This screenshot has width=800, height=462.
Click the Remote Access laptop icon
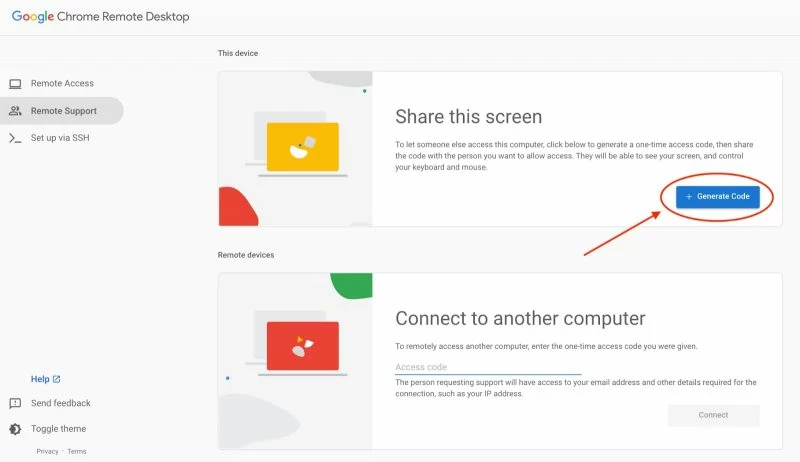click(x=15, y=84)
